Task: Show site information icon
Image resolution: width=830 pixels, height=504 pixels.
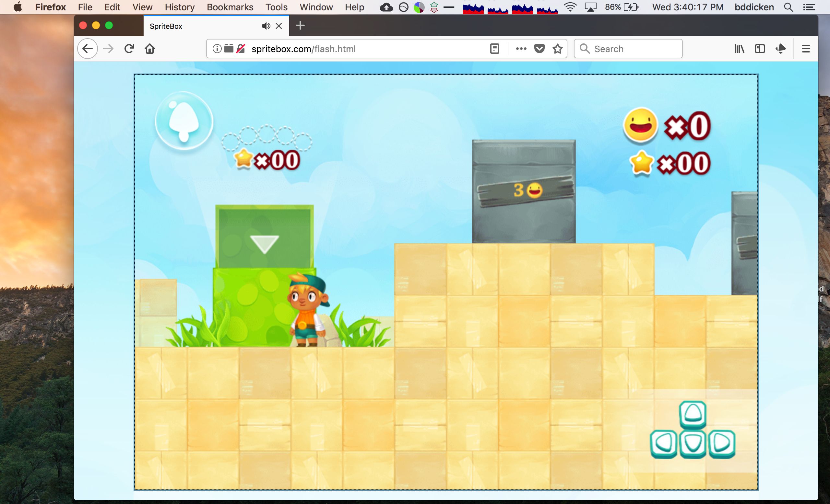Action: 217,49
